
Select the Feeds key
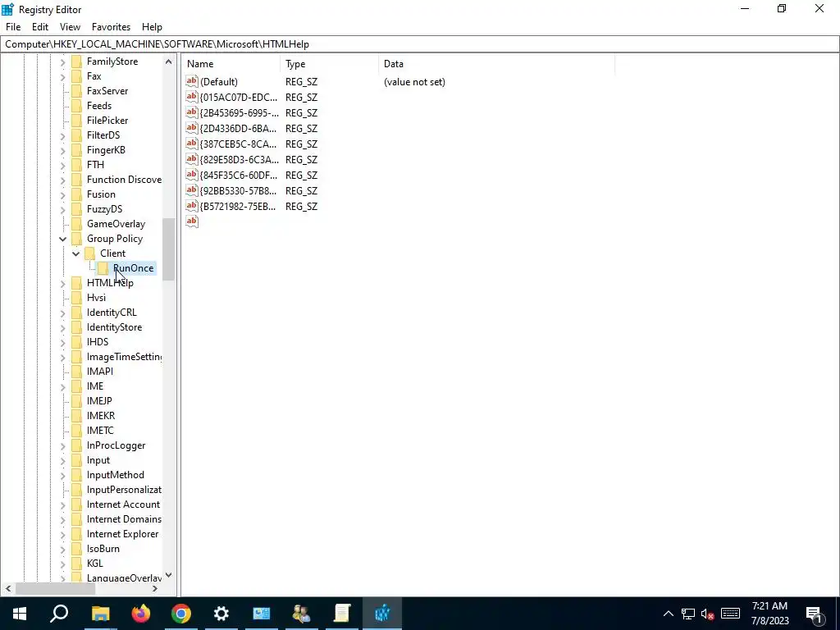(x=99, y=106)
